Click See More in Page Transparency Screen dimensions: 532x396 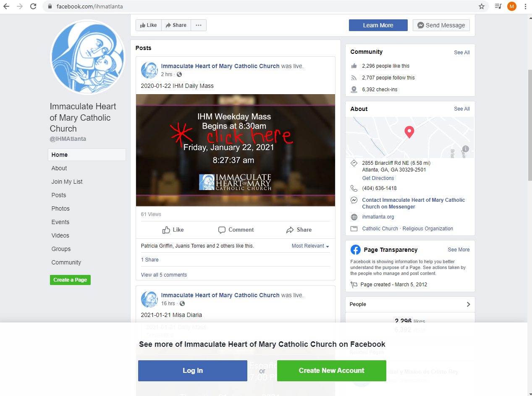(x=459, y=250)
